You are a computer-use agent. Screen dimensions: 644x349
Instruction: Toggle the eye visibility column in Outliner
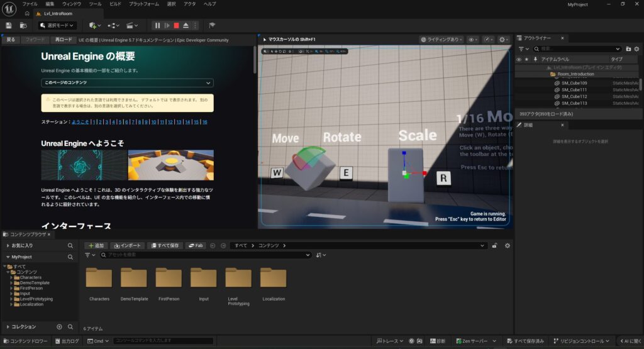pos(519,59)
